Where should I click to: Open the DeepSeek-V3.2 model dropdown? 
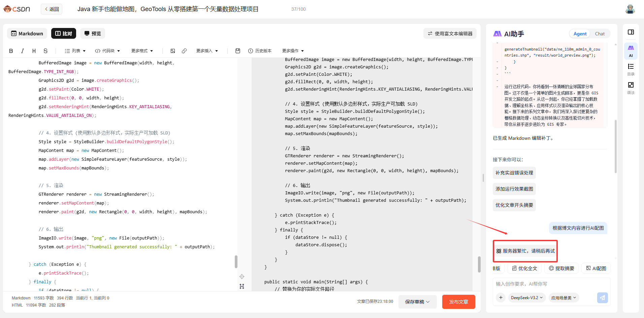point(527,297)
